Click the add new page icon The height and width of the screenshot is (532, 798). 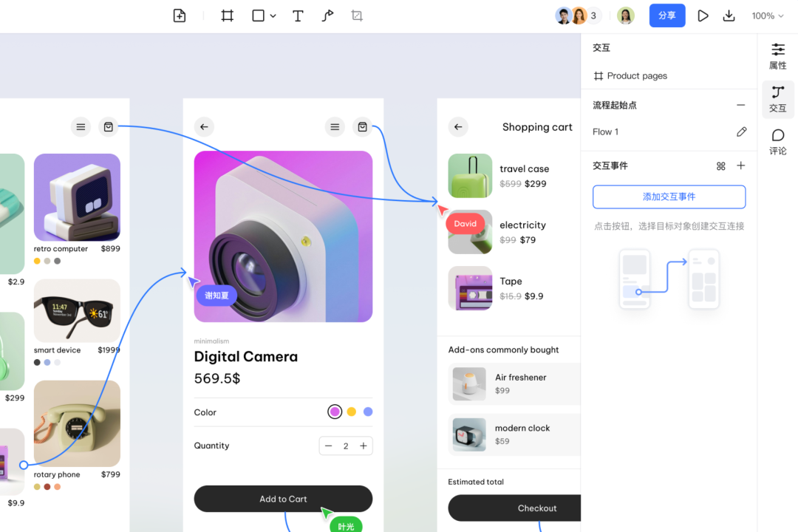(180, 16)
